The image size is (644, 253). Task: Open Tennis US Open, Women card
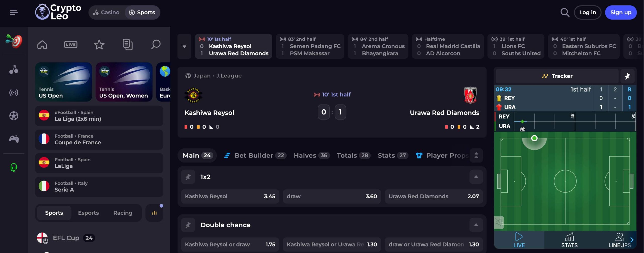124,82
